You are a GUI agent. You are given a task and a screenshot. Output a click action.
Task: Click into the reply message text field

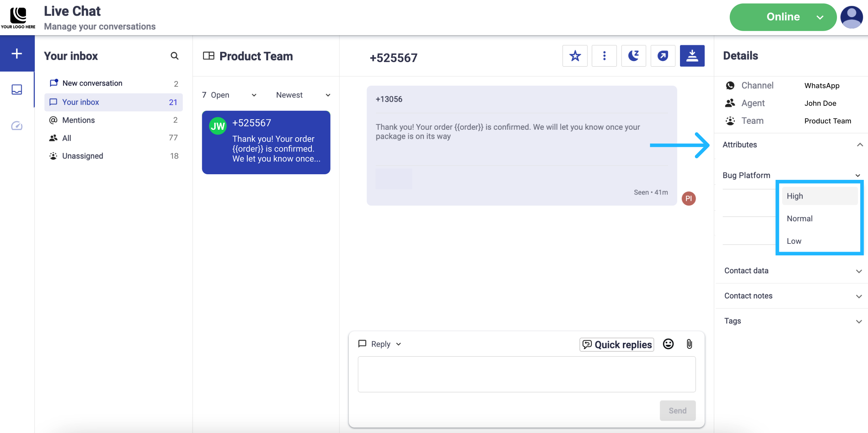[x=526, y=374]
